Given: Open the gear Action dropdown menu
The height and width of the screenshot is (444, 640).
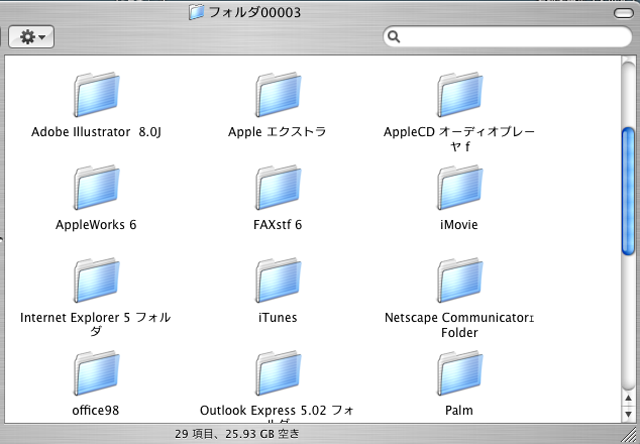Looking at the screenshot, I should tap(31, 37).
